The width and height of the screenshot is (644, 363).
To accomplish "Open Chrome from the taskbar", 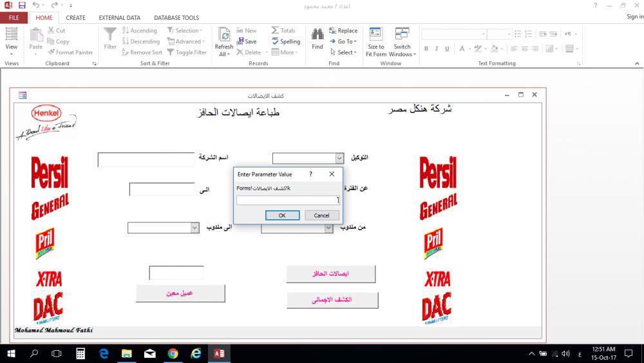I will point(173,353).
